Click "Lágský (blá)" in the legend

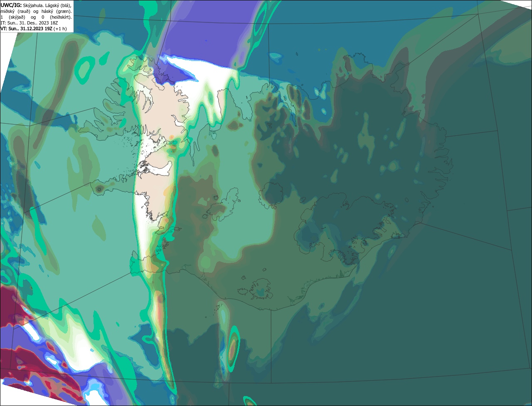pos(58,5)
